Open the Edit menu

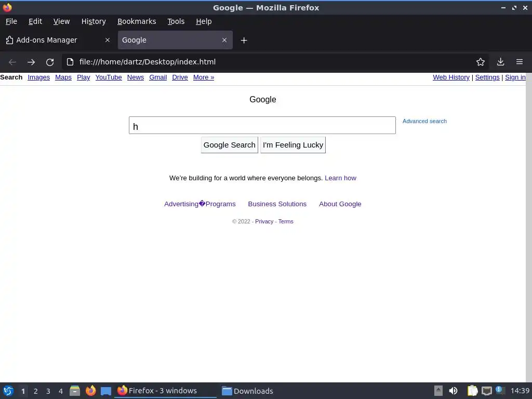pos(35,21)
